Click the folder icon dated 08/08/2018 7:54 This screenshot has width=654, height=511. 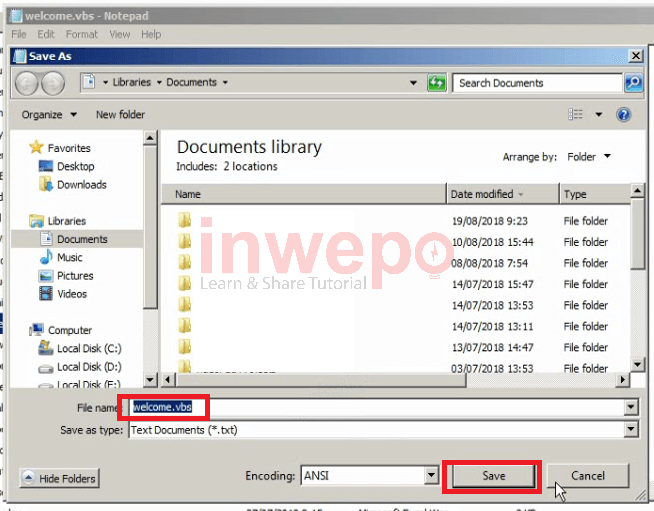click(x=184, y=262)
